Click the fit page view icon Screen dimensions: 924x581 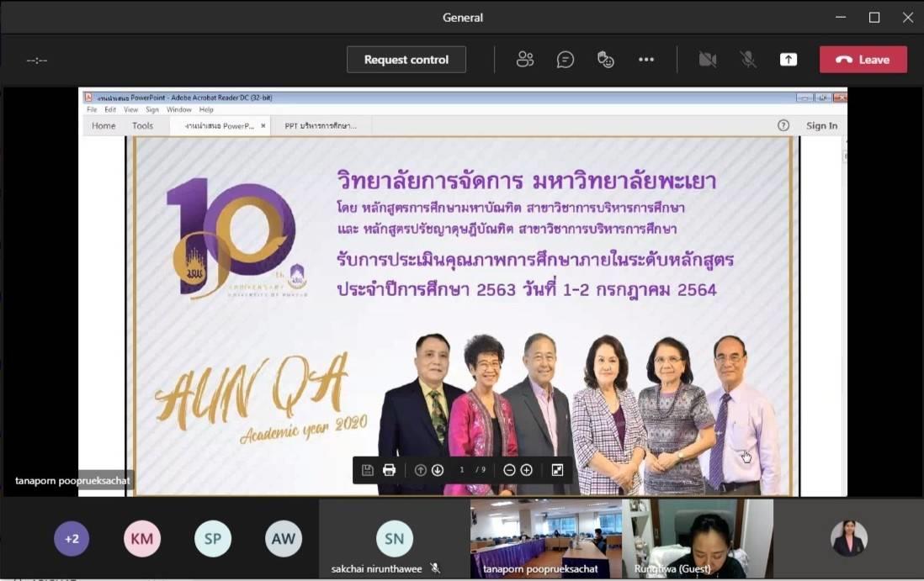pos(557,470)
